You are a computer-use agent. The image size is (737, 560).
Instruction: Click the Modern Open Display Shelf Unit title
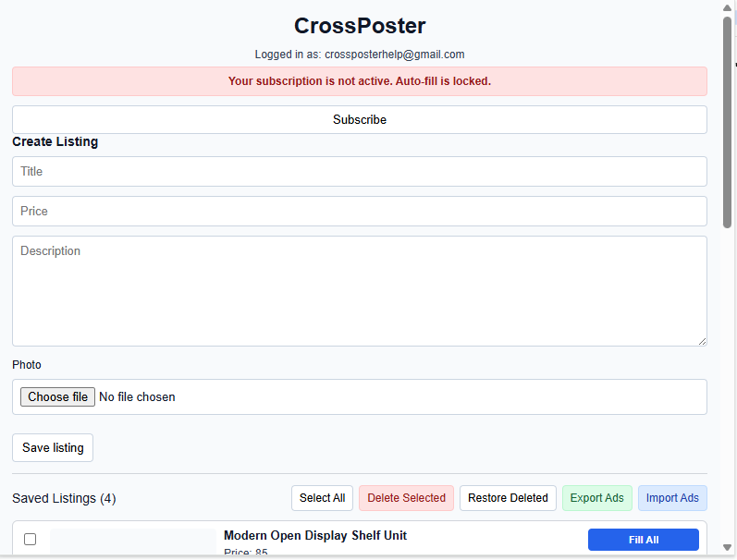coord(315,536)
